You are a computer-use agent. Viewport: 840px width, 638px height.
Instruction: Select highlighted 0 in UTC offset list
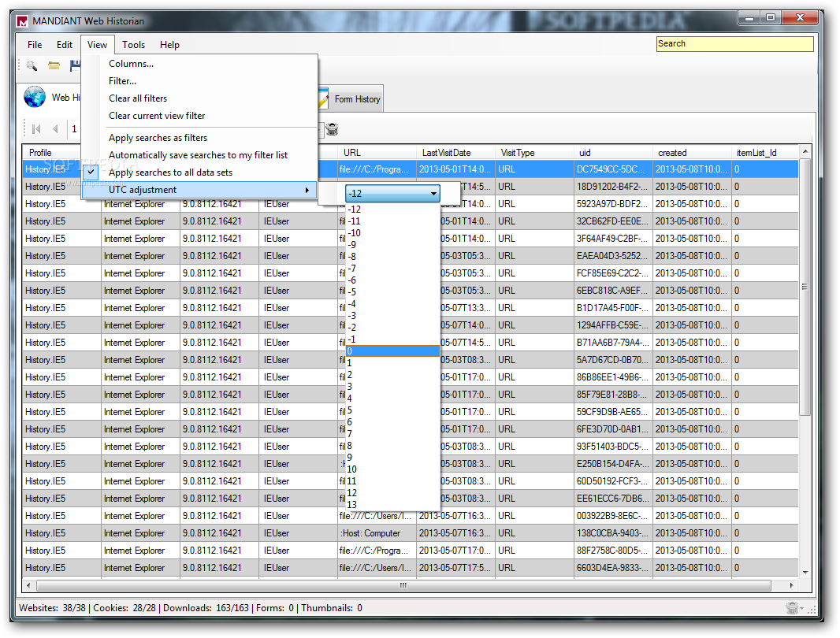coord(392,351)
